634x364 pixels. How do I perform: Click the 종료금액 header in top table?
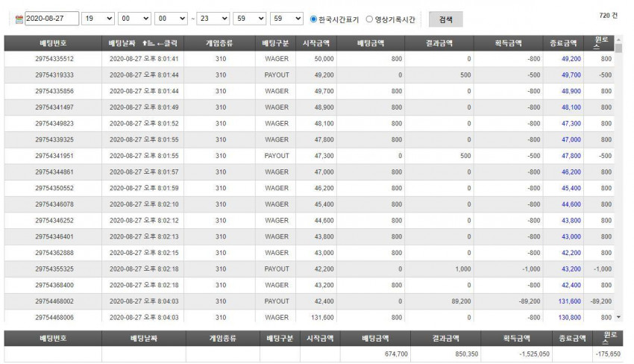click(x=563, y=43)
